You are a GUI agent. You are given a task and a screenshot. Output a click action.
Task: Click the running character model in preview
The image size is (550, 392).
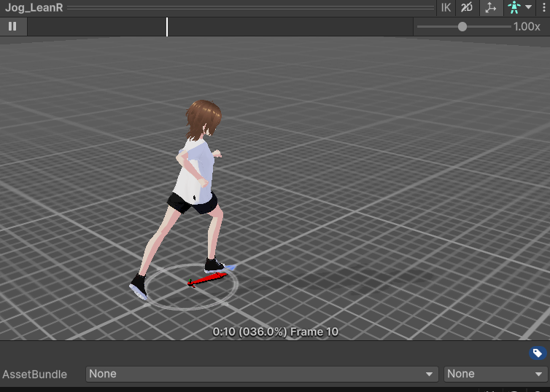193,182
